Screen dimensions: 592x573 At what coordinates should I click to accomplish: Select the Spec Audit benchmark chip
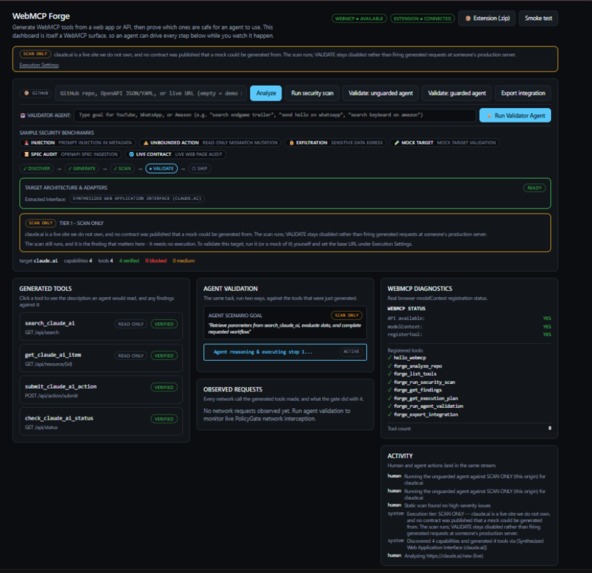[x=71, y=154]
